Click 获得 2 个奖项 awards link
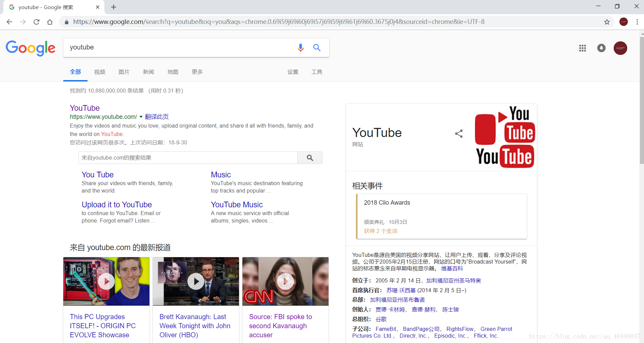The width and height of the screenshot is (644, 343). [380, 231]
